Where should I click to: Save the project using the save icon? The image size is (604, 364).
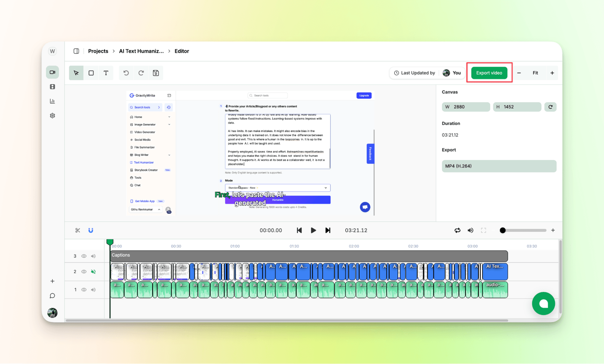point(156,73)
